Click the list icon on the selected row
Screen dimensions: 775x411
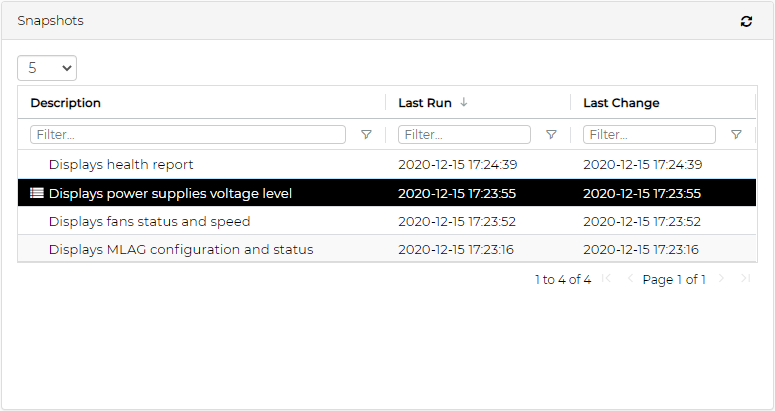[x=37, y=193]
